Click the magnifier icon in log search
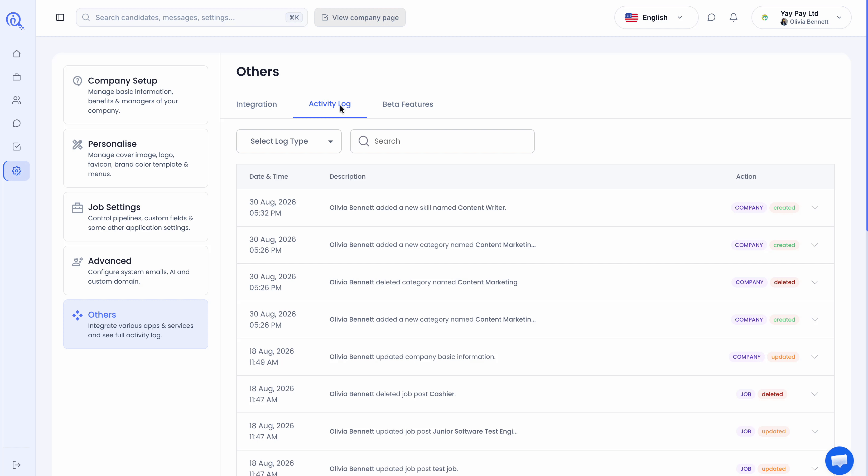The width and height of the screenshot is (868, 476). pos(364,141)
